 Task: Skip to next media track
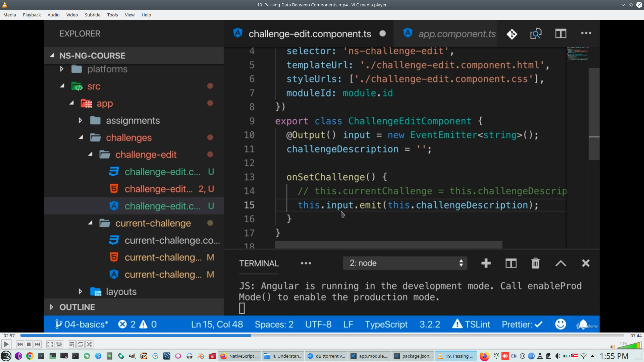(38, 344)
